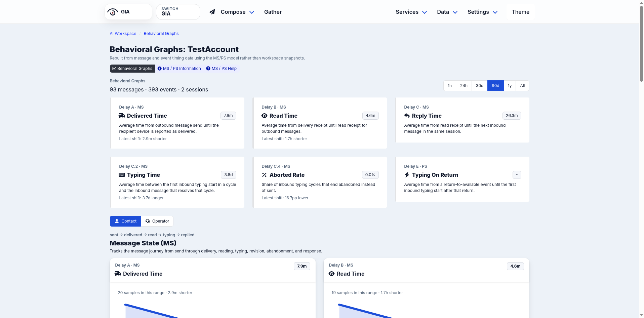This screenshot has width=644, height=318.
Task: Open the MS / PS Information link
Action: point(179,68)
